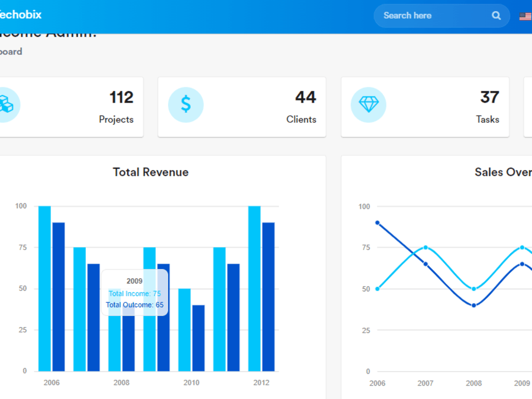This screenshot has height=399, width=532.
Task: Click the Clients dollar sign icon
Action: point(186,104)
